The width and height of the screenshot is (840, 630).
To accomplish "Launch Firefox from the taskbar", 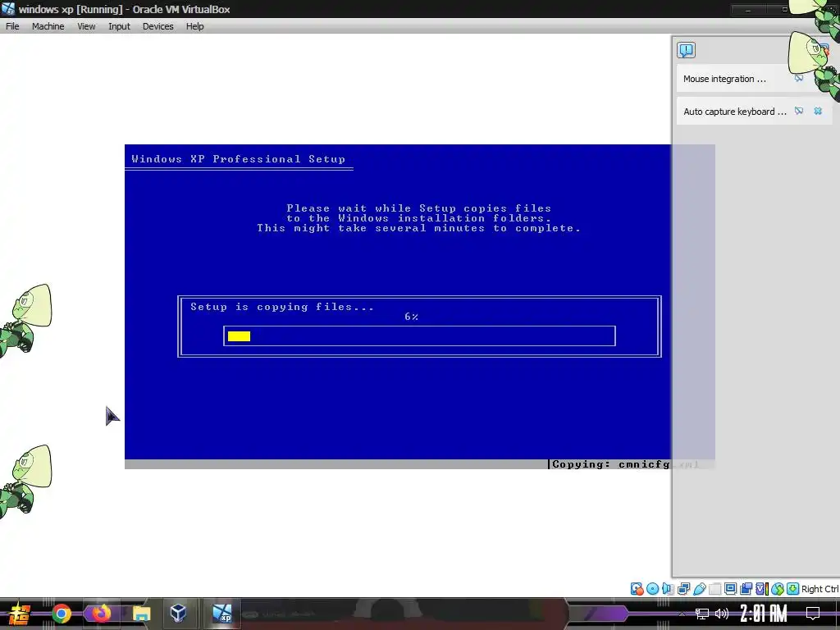I will [101, 614].
